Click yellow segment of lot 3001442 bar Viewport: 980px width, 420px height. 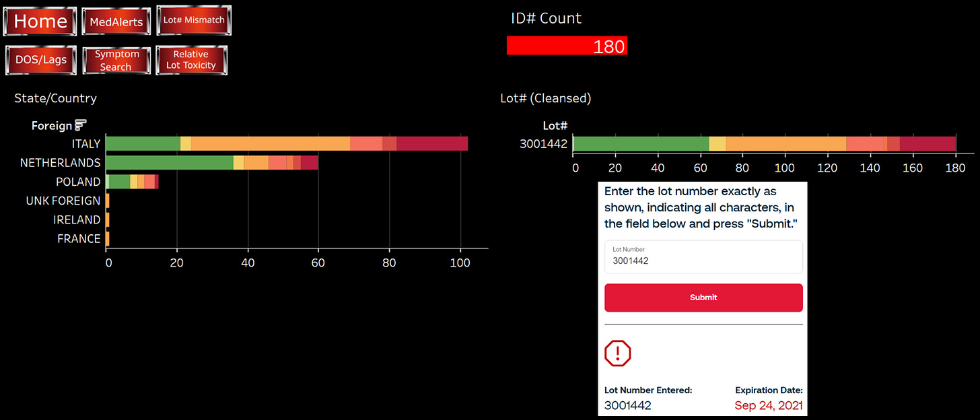[717, 143]
